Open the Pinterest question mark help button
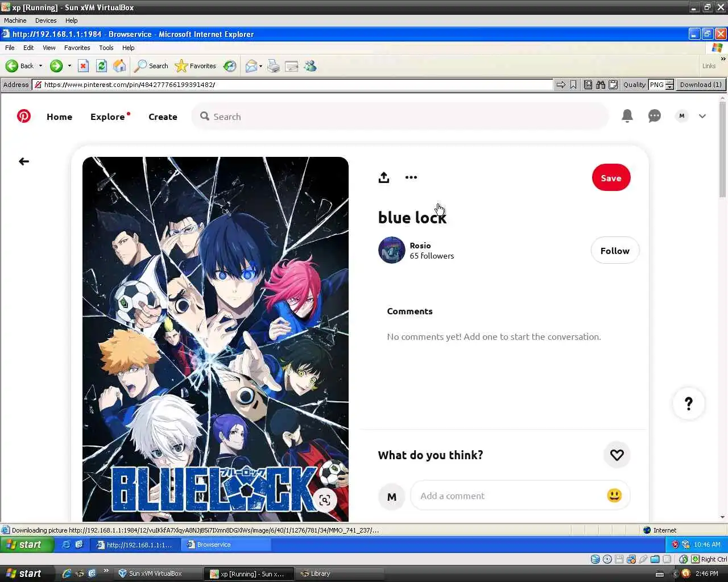 (x=689, y=404)
